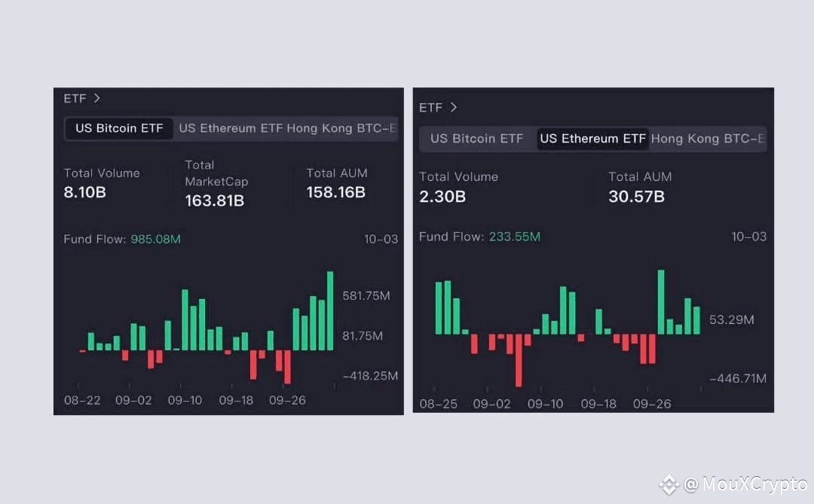Click 09-10 date label on Bitcoin chart
This screenshot has height=504, width=814.
(x=185, y=400)
